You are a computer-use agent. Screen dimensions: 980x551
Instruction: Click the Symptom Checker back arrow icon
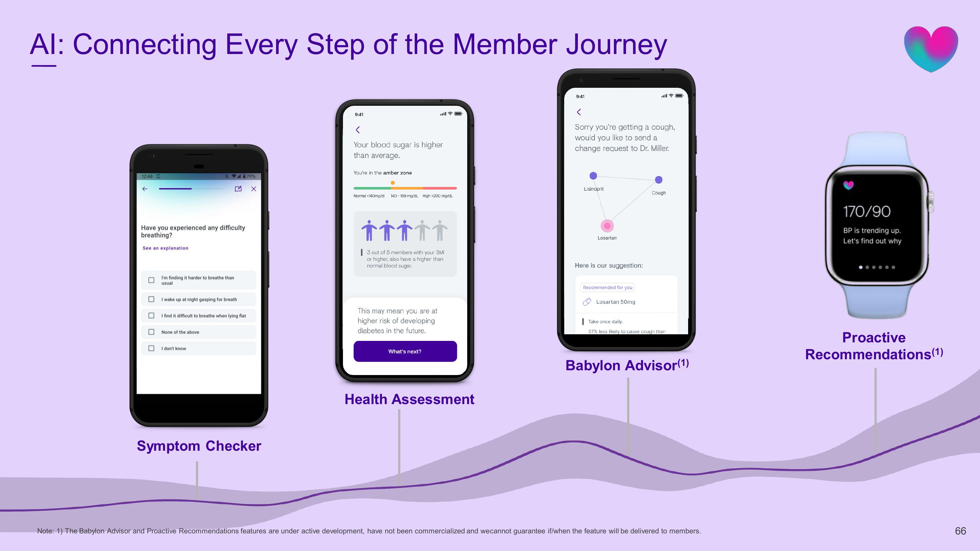[x=146, y=188]
